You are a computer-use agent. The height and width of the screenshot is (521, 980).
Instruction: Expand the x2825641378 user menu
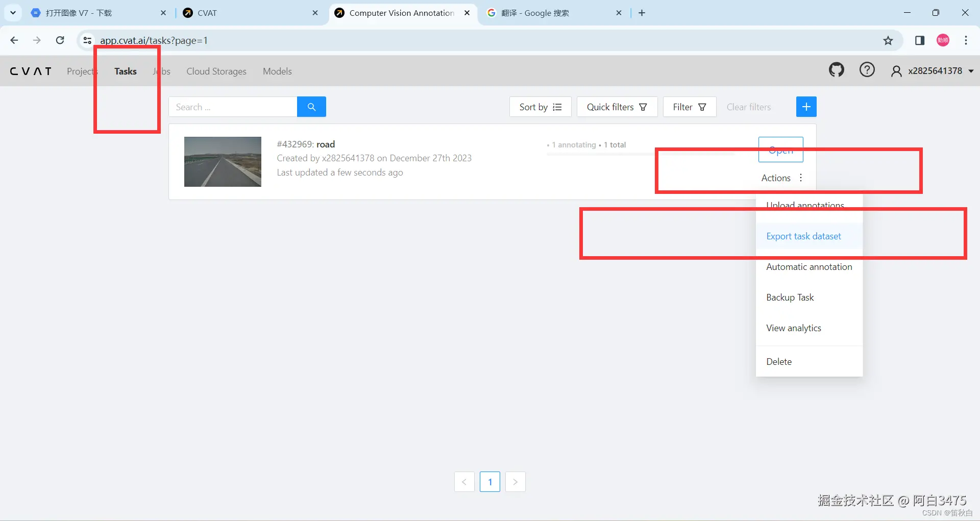[933, 71]
